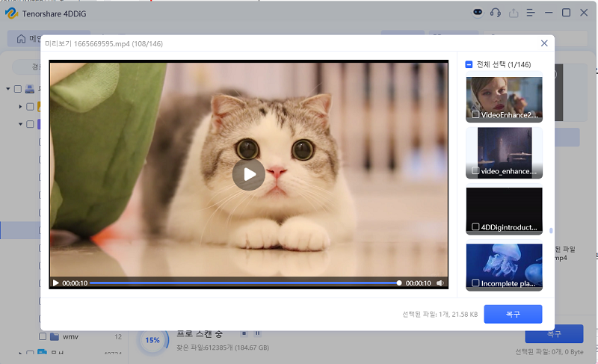598x364 pixels.
Task: Close the video preview dialog
Action: click(544, 43)
